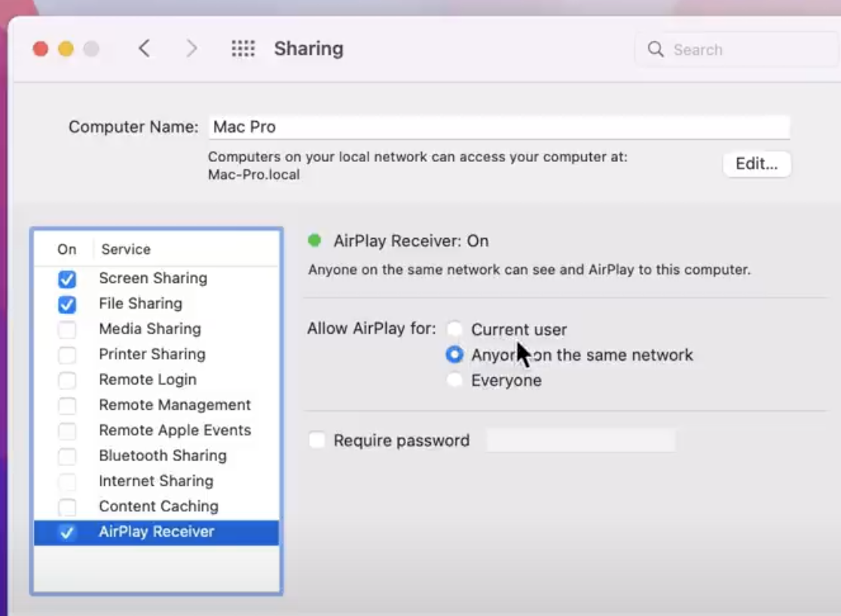The image size is (841, 616).
Task: Open the Edit... local hostname button
Action: 757,163
